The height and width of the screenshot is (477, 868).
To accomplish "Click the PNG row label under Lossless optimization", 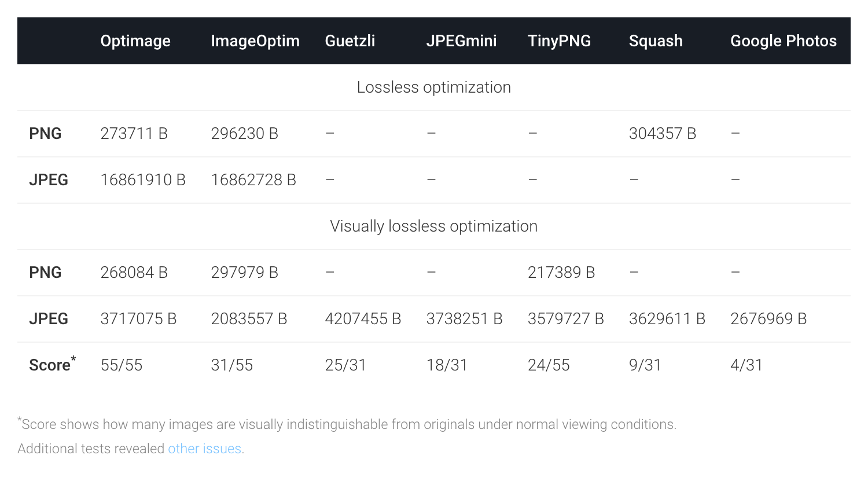I will (45, 133).
